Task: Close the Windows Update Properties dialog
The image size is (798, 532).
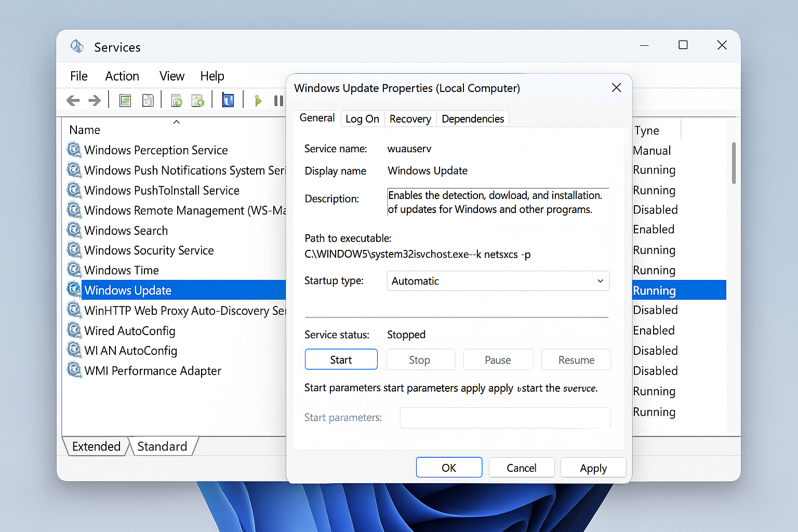Action: click(617, 88)
